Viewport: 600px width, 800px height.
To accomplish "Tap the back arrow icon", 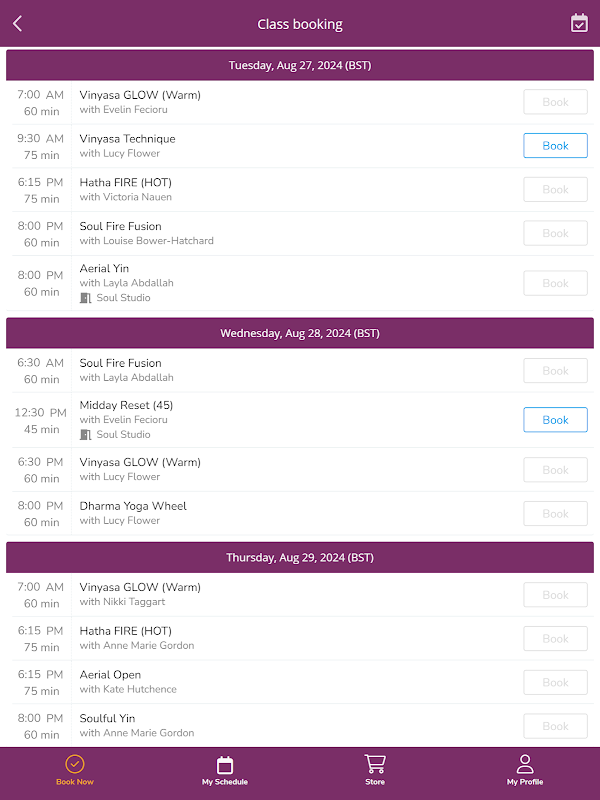I will tap(18, 24).
